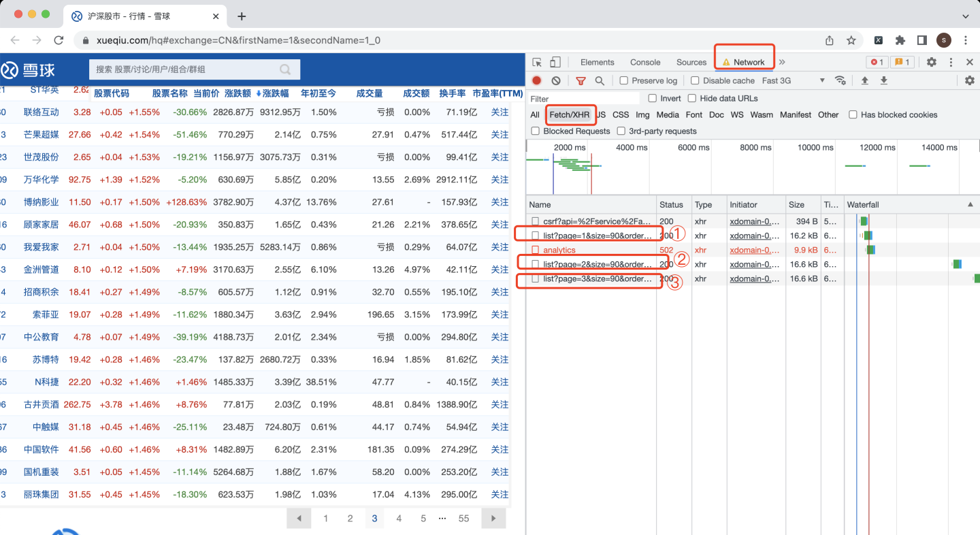The width and height of the screenshot is (980, 535).
Task: Reload the browser page
Action: coord(59,40)
